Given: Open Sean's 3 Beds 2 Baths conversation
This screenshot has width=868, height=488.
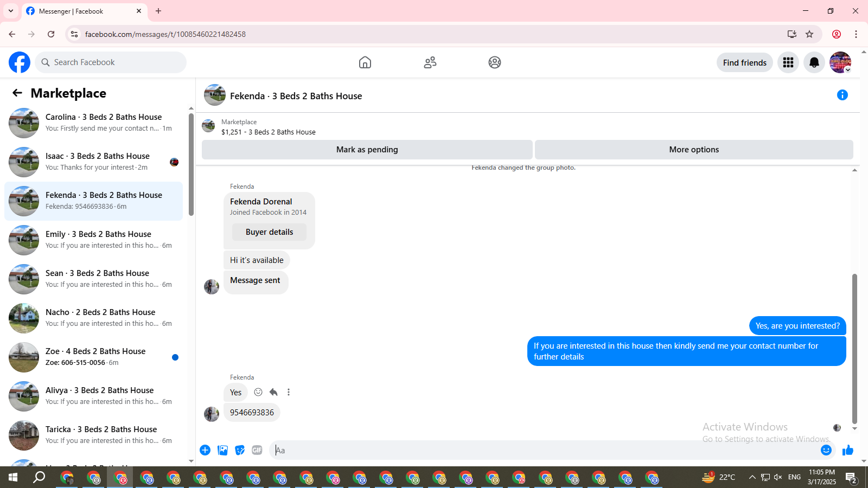Looking at the screenshot, I should [93, 279].
